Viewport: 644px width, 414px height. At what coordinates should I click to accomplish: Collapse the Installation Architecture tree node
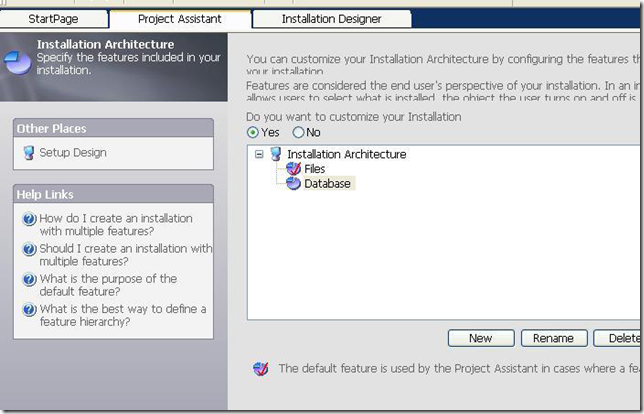point(259,154)
